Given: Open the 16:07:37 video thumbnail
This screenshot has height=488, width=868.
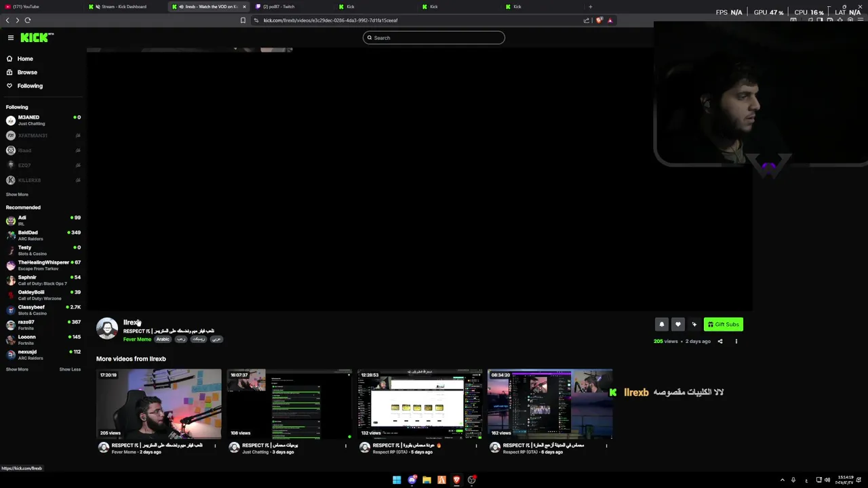Looking at the screenshot, I should pos(289,404).
